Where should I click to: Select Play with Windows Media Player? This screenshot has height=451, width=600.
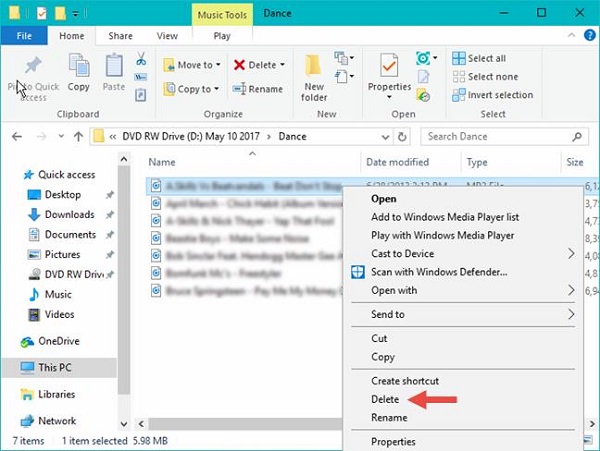point(442,235)
